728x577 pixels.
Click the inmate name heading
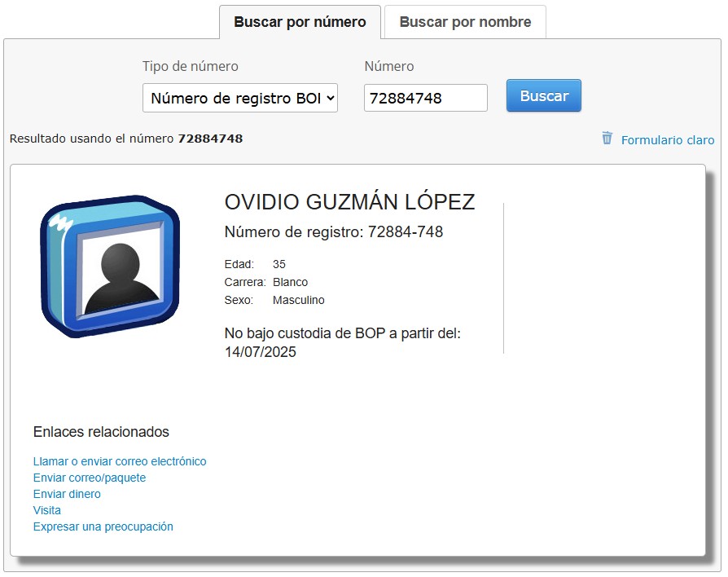pos(349,202)
